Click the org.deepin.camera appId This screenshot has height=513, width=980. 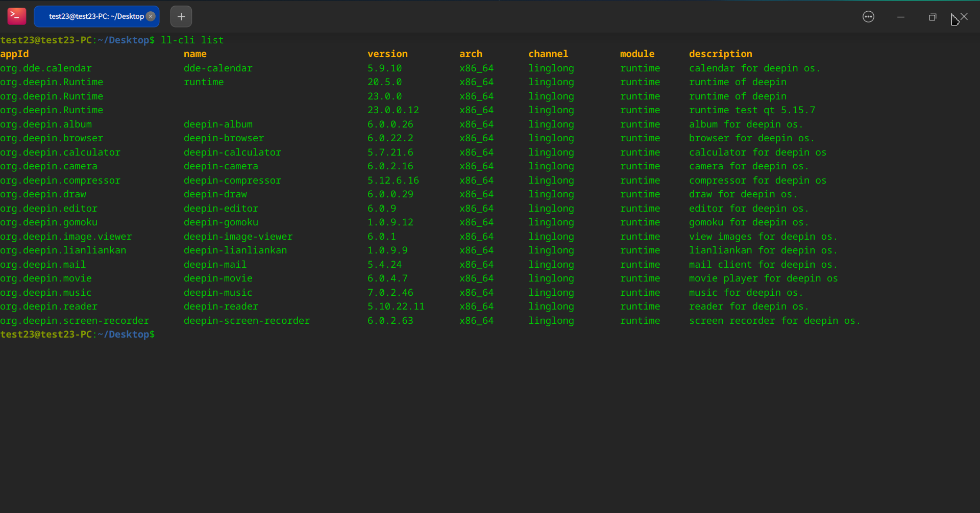[x=48, y=166]
